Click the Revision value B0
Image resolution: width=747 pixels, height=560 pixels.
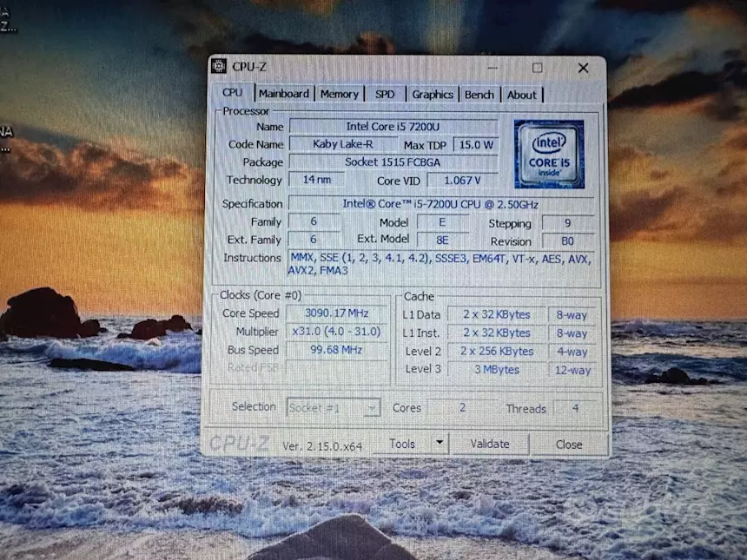568,241
